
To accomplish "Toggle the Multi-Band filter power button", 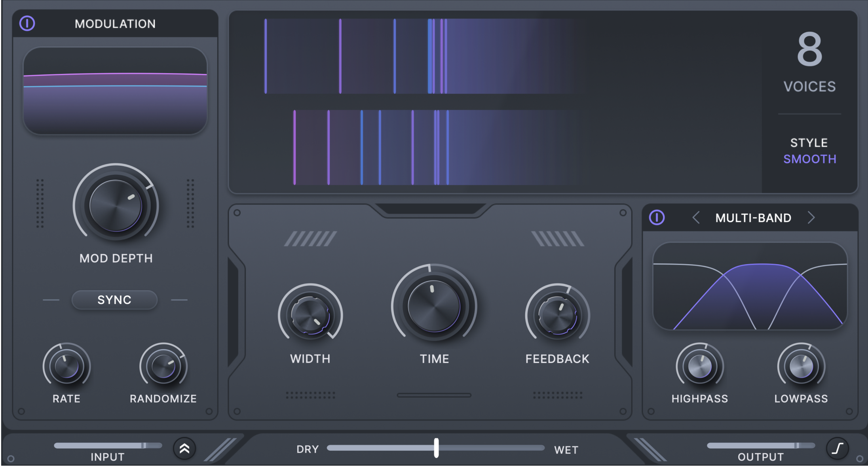I will 657,217.
